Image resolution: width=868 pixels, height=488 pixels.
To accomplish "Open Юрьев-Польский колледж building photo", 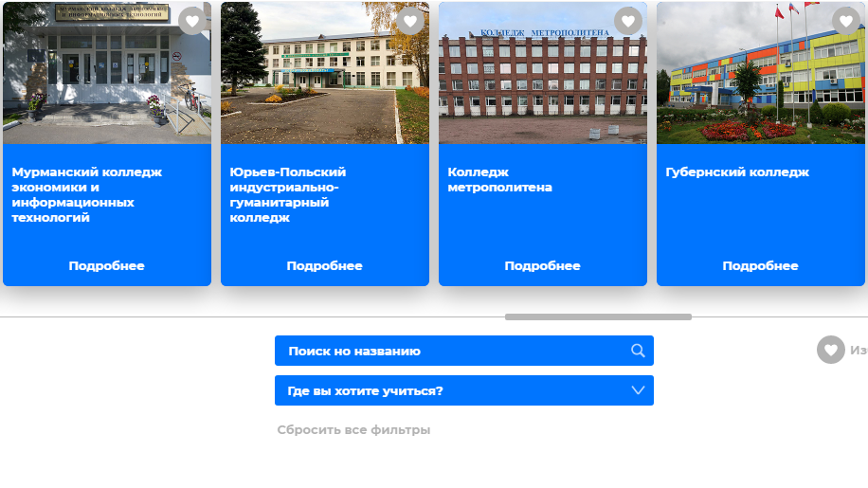I will click(325, 73).
